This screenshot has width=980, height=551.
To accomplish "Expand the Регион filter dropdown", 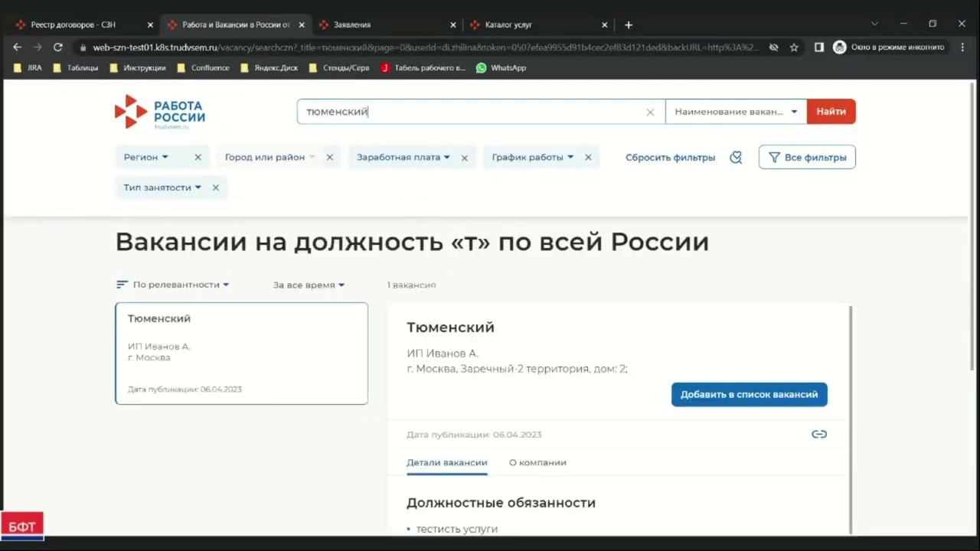I will (x=146, y=157).
